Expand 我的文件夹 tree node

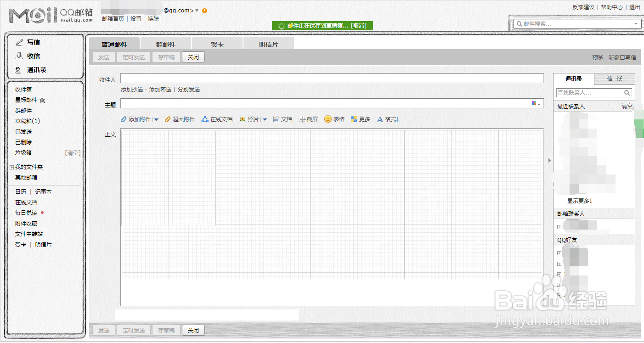click(x=11, y=168)
